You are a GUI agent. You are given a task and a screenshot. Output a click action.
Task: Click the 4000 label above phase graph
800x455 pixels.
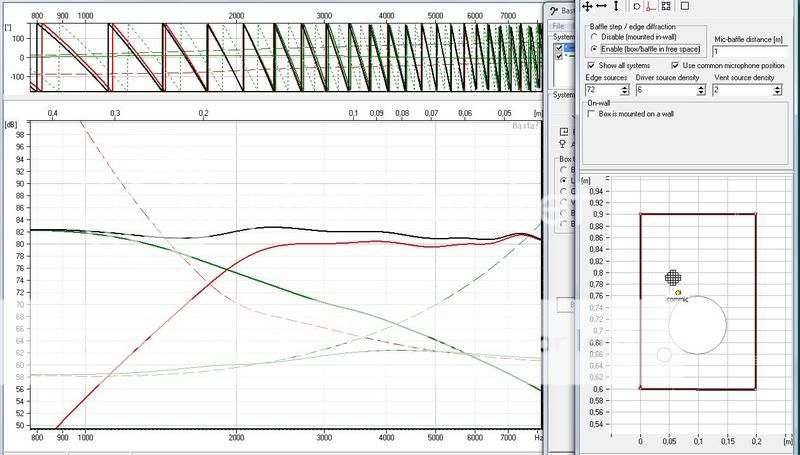[386, 16]
